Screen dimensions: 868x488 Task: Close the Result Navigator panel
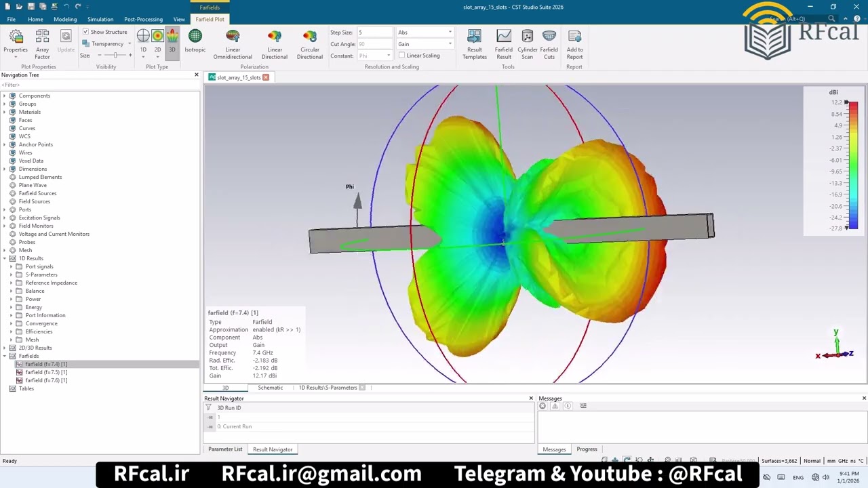531,398
